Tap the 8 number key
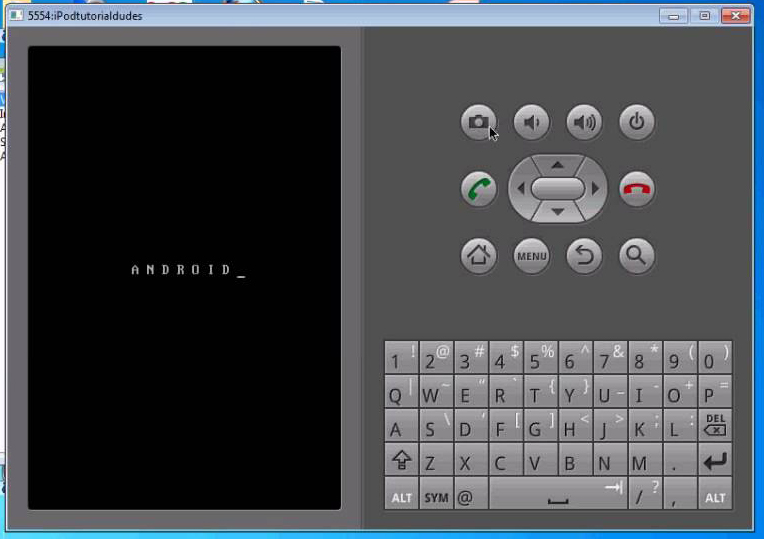Image resolution: width=764 pixels, height=539 pixels. point(645,357)
